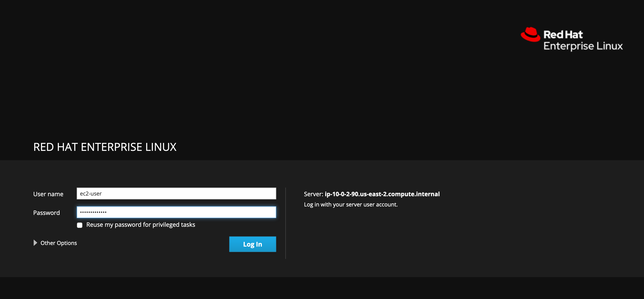The image size is (644, 299).
Task: Click the Red Hat fedora logo icon
Action: pyautogui.click(x=530, y=35)
